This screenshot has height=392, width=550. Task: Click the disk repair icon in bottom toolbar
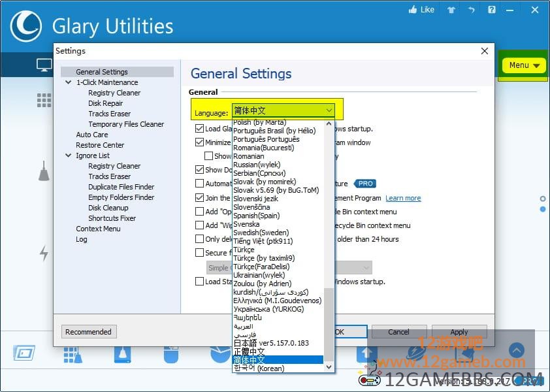click(24, 353)
